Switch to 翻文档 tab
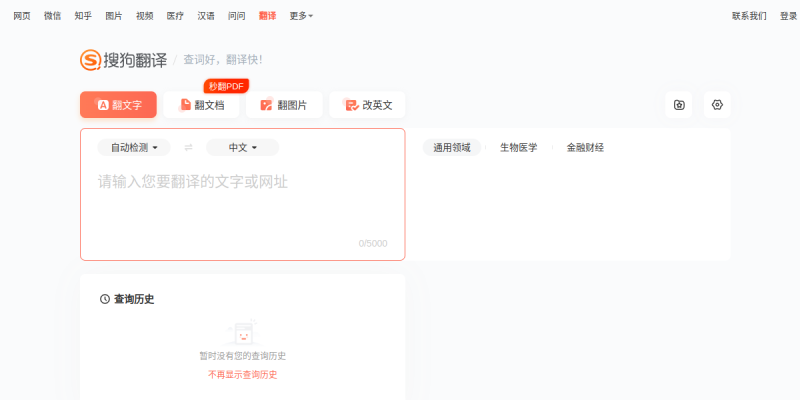Viewport: 800px width, 400px height. [x=202, y=105]
